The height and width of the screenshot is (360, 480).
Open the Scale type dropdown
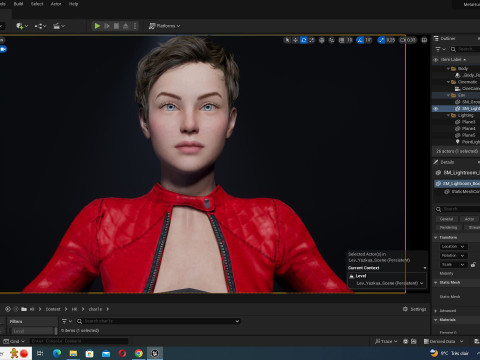click(454, 265)
